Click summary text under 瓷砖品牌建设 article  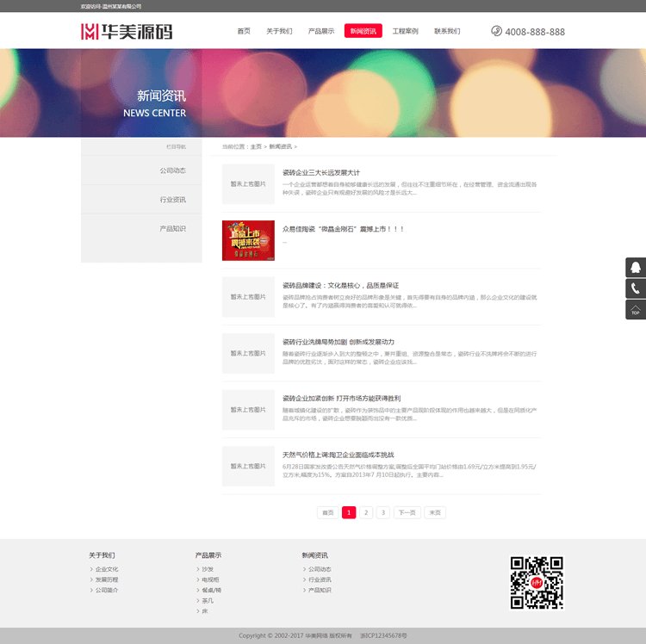[409, 301]
